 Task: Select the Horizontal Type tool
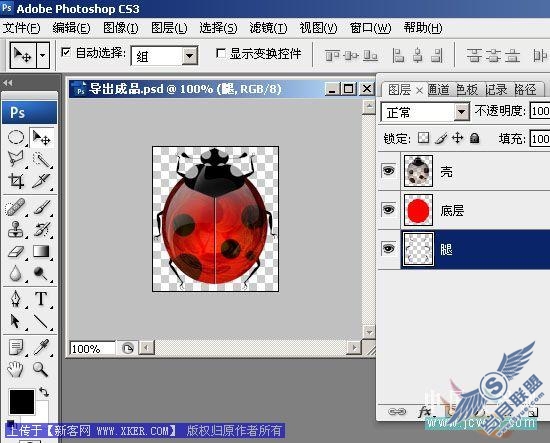coord(41,299)
